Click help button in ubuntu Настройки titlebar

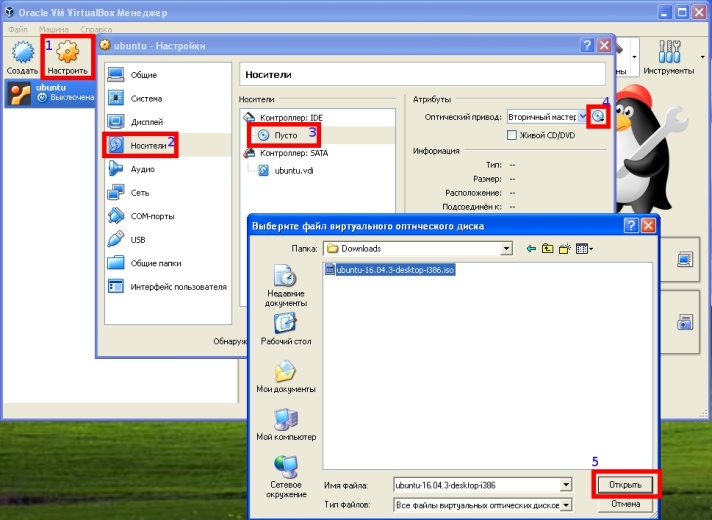[x=587, y=45]
